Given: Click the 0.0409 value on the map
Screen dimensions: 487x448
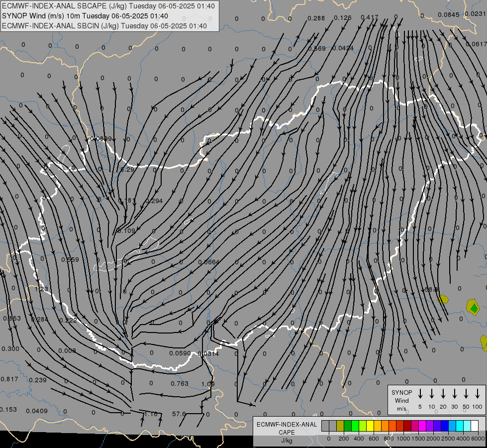Looking at the screenshot, I should click(37, 411).
